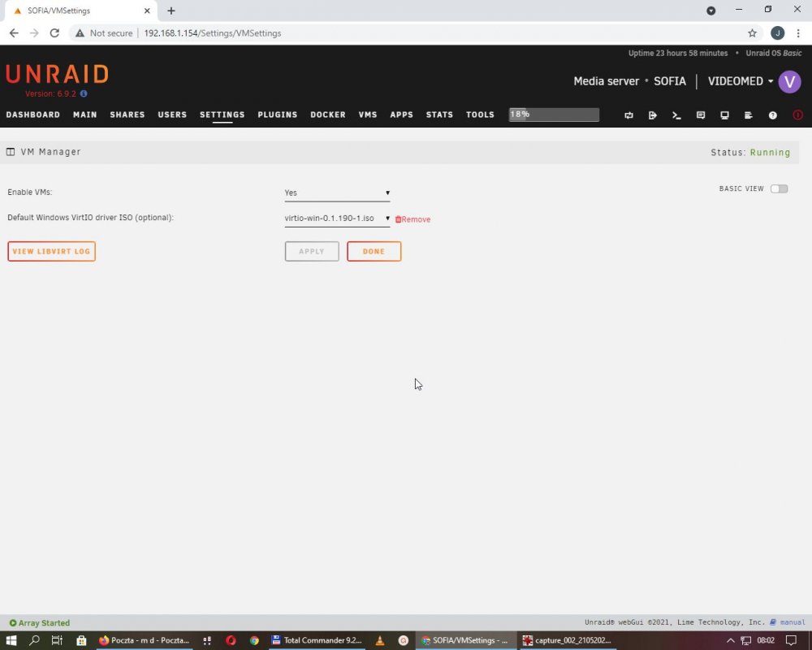Image resolution: width=812 pixels, height=650 pixels.
Task: Open the Tools menu tab
Action: tap(480, 115)
